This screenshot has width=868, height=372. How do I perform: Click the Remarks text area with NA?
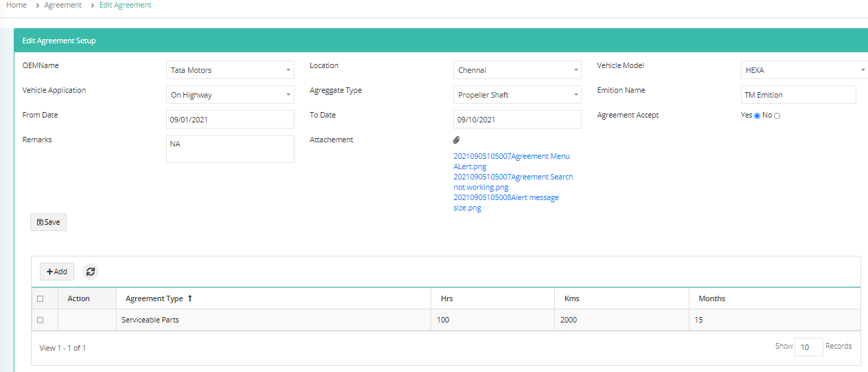(230, 149)
